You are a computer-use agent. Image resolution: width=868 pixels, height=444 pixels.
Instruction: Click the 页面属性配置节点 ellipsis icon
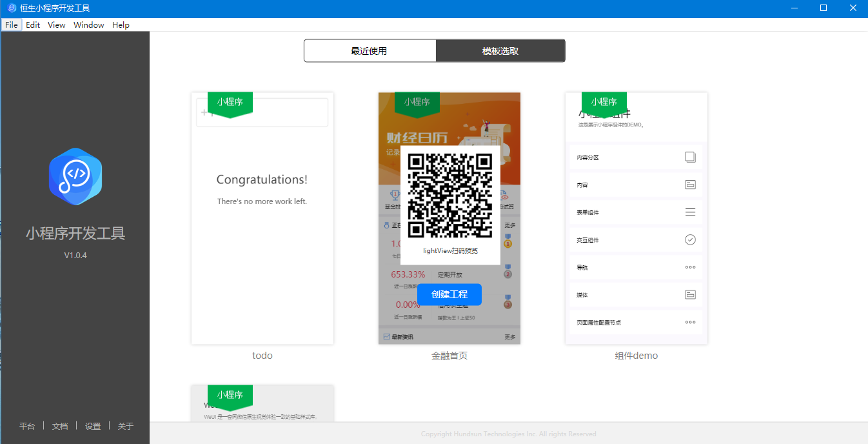690,322
